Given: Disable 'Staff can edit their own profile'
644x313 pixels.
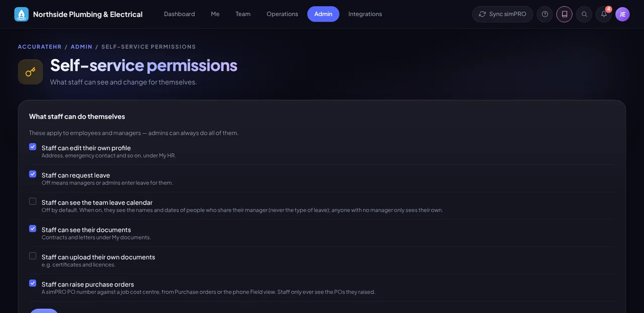Looking at the screenshot, I should point(33,147).
